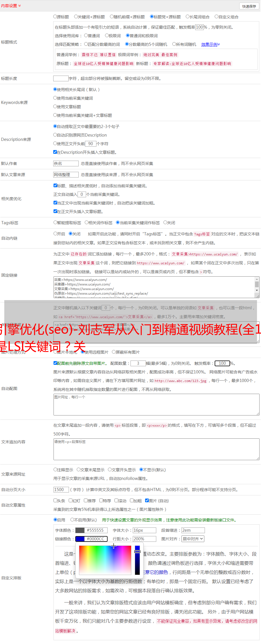Click the 默认文章来源 input field
The width and height of the screenshot is (261, 644).
coord(66,175)
